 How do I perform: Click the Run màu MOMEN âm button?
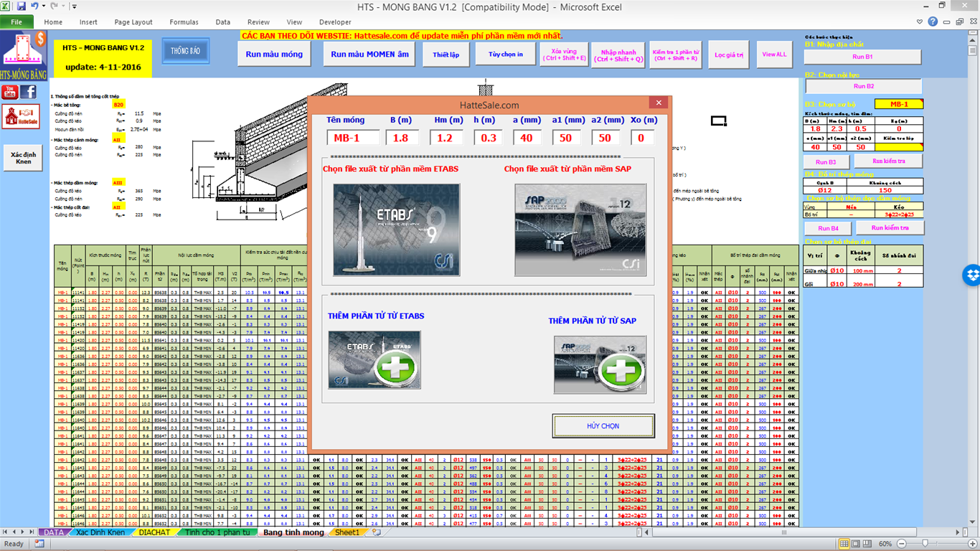[369, 54]
